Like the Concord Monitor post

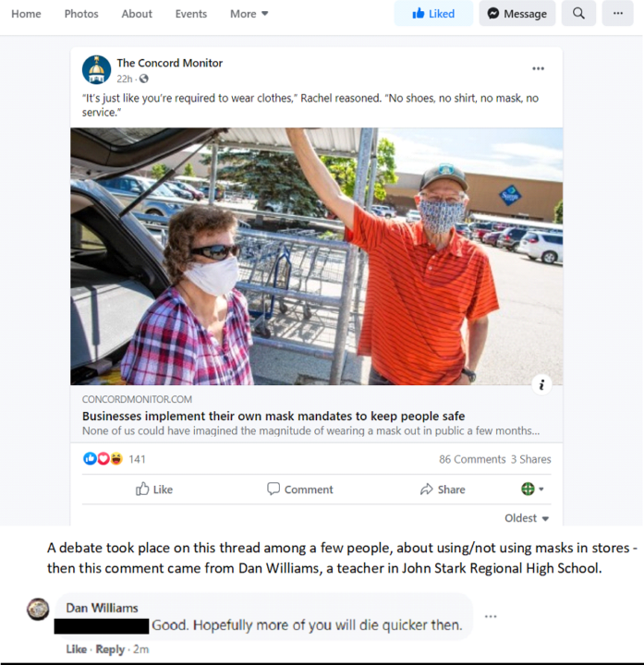(x=154, y=489)
